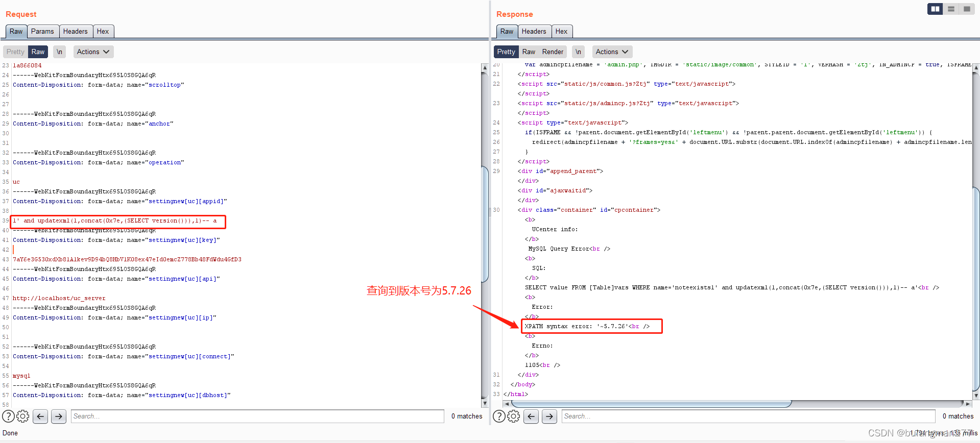This screenshot has width=980, height=443.
Task: Go to next match in Request
Action: click(59, 416)
